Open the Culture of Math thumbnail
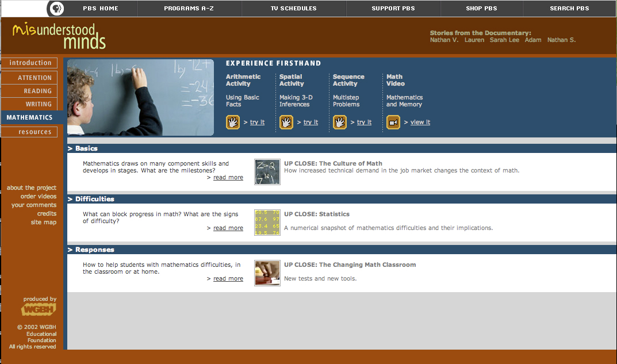Screen dimensions: 617x364 [x=267, y=171]
